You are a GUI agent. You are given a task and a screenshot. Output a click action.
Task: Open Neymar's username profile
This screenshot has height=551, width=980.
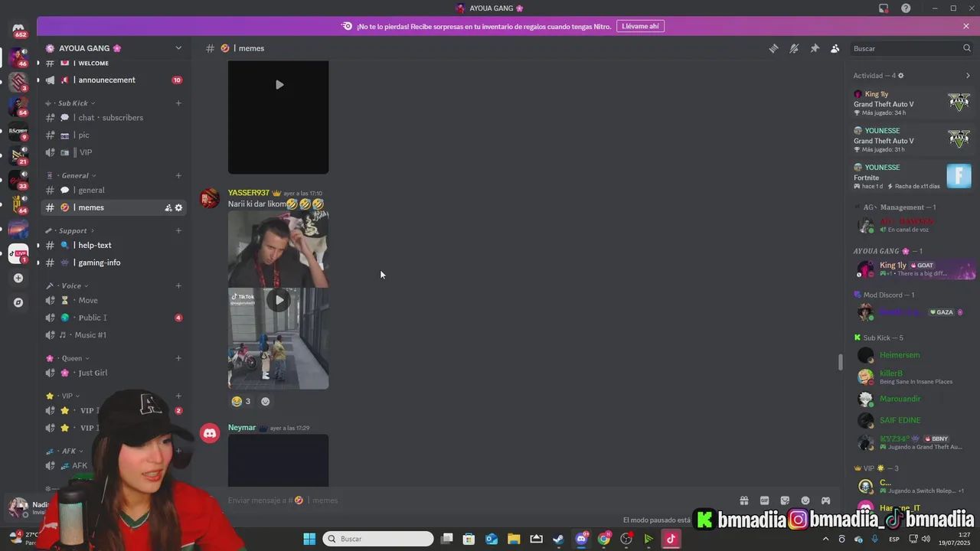pyautogui.click(x=242, y=428)
